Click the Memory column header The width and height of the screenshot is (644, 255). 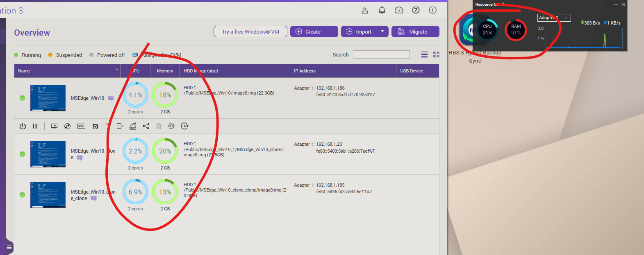(165, 71)
